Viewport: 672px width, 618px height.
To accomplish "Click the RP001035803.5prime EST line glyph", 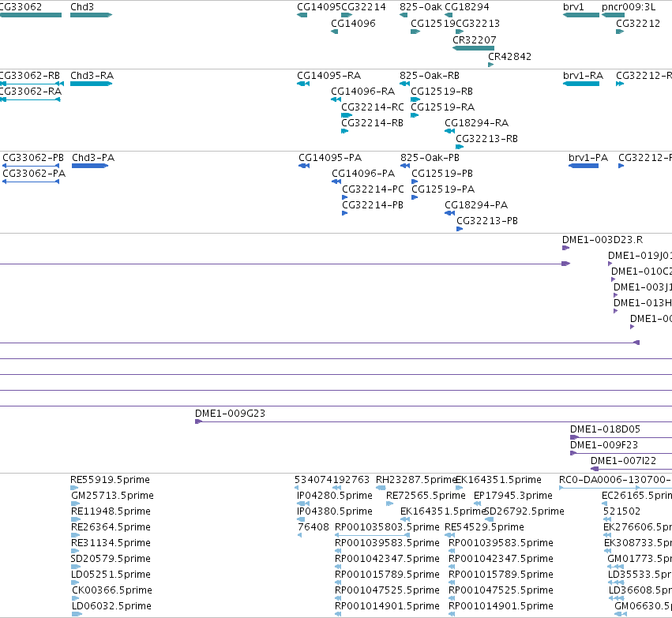I will [x=372, y=535].
